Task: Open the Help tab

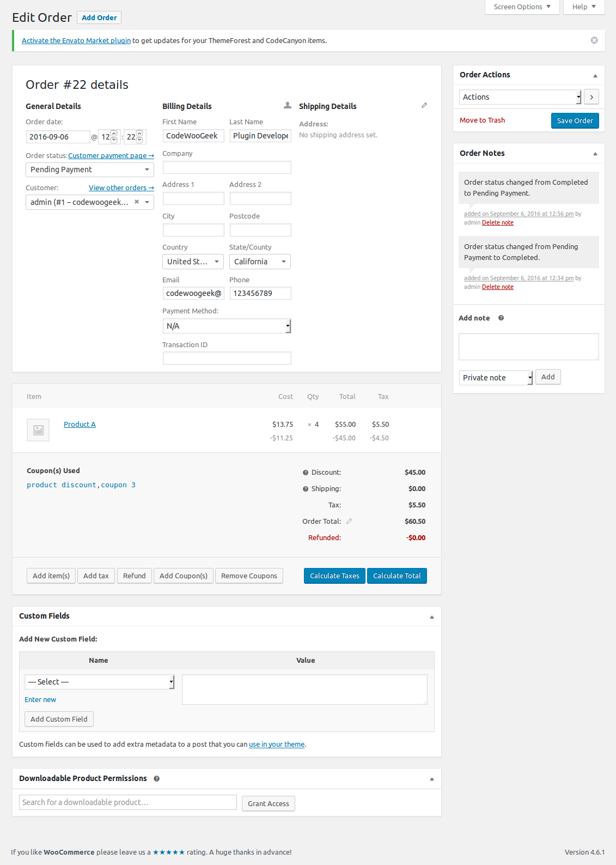Action: pos(584,7)
